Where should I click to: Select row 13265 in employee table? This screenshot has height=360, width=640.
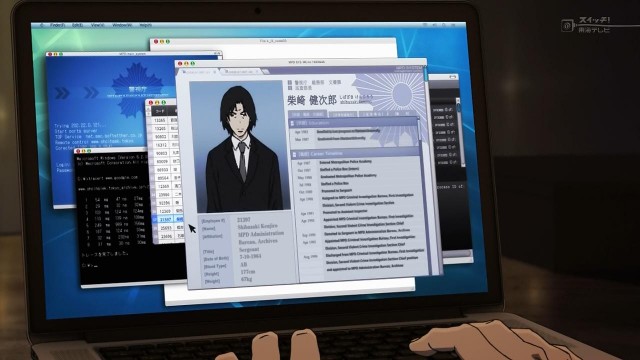167,120
